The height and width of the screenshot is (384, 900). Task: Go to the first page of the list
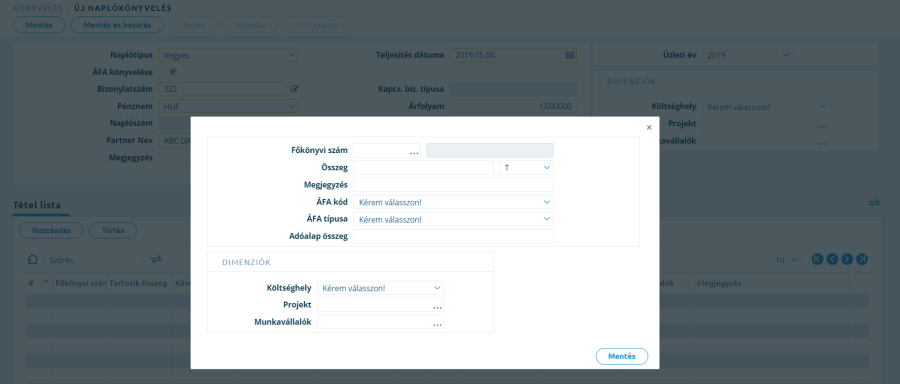817,259
